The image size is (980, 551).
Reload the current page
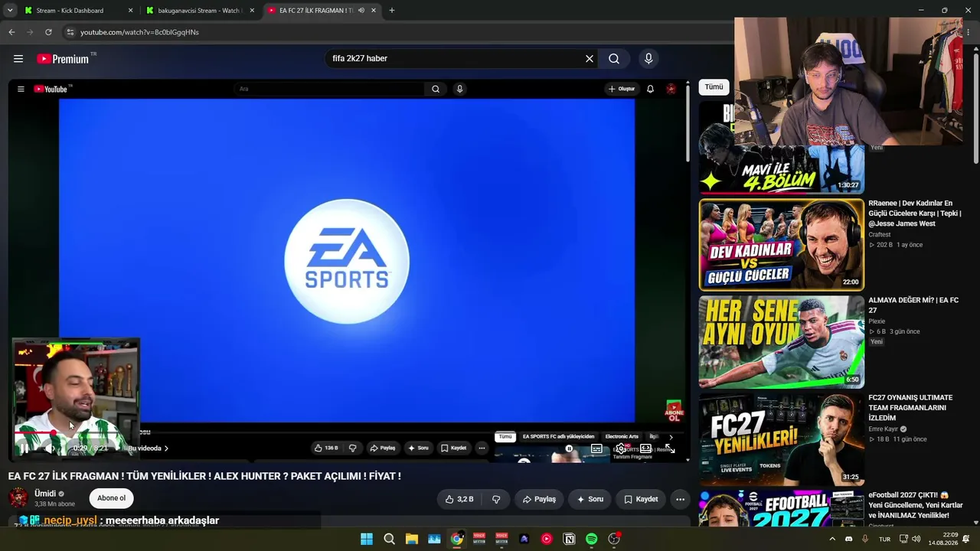48,32
